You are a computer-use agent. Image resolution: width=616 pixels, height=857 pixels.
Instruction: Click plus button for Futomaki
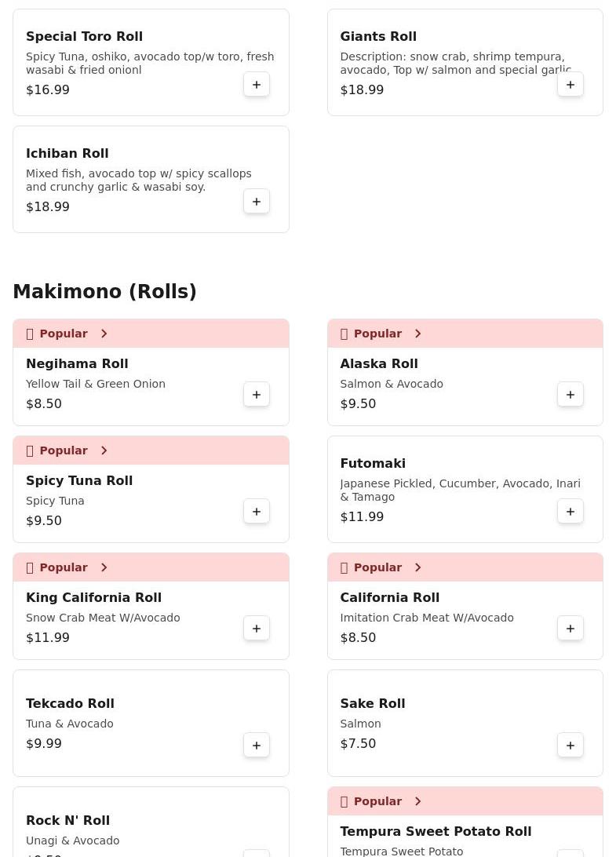coord(570,512)
